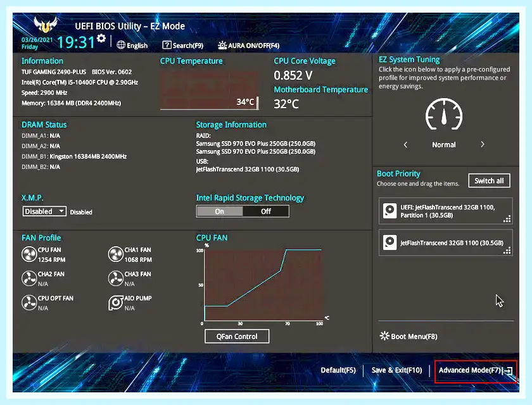Click the Intel Core i5-10400F CPU line
The height and width of the screenshot is (405, 532).
pyautogui.click(x=80, y=82)
